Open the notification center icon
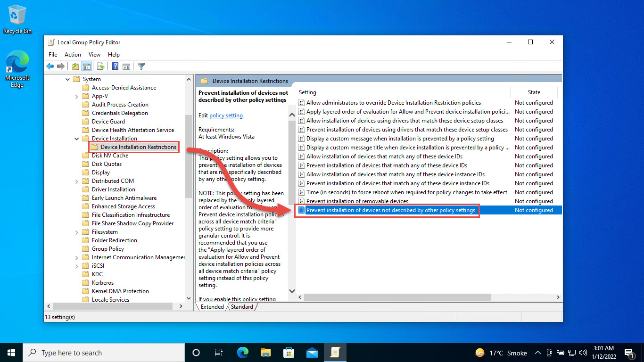 tap(628, 353)
